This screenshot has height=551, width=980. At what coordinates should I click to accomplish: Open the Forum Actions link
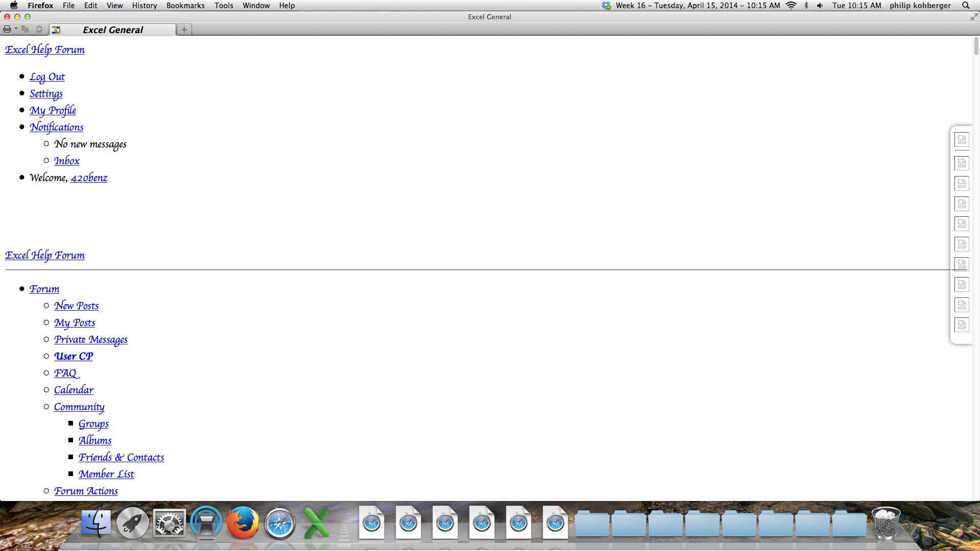[x=86, y=491]
